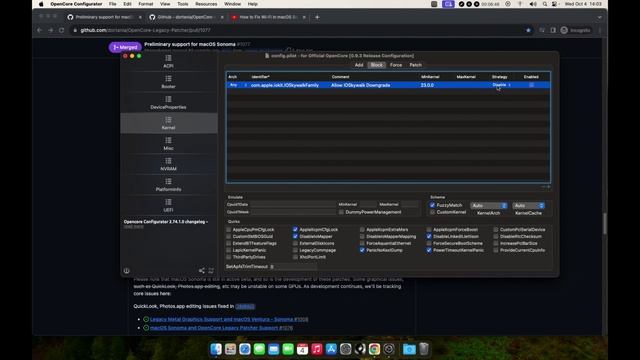Click the 23.0.0 MinKernel cell
640x360 pixels.
coord(427,85)
